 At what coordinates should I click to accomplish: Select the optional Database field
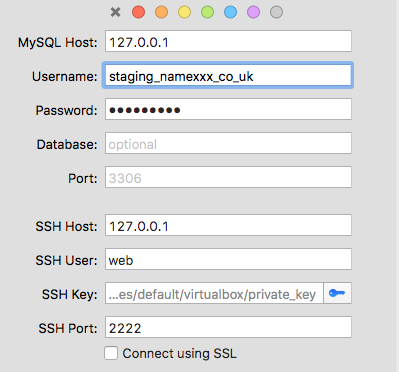coord(228,143)
